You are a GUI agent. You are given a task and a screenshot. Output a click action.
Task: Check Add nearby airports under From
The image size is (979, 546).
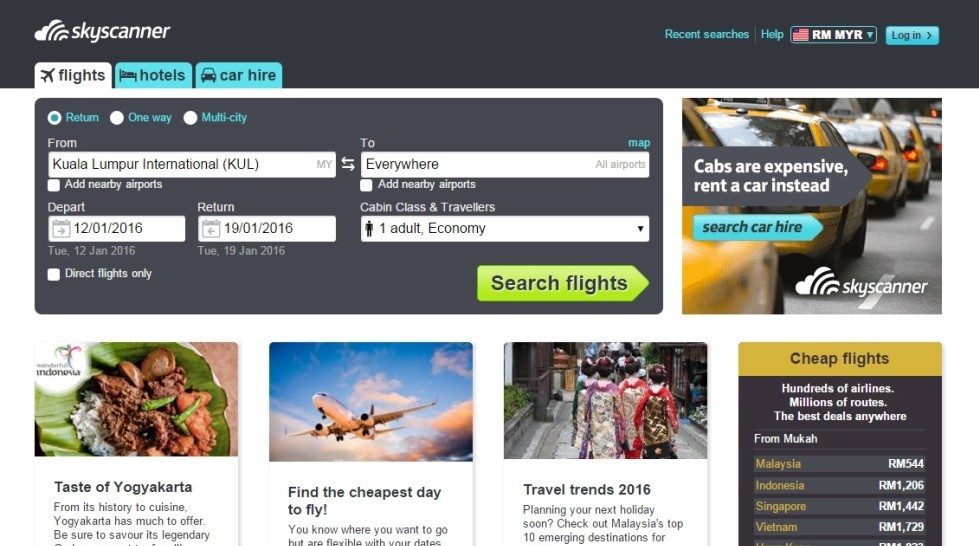(54, 185)
